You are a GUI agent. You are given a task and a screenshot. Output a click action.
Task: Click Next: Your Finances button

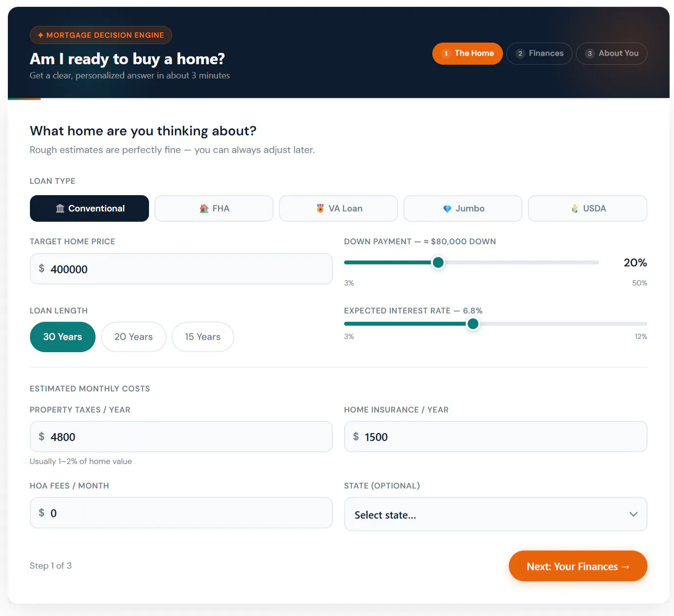pyautogui.click(x=578, y=566)
